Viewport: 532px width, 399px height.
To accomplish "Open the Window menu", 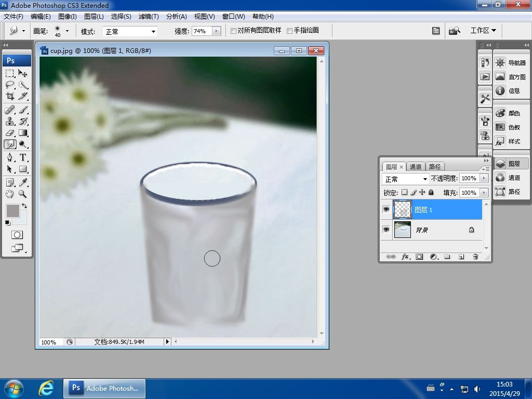I will tap(233, 17).
